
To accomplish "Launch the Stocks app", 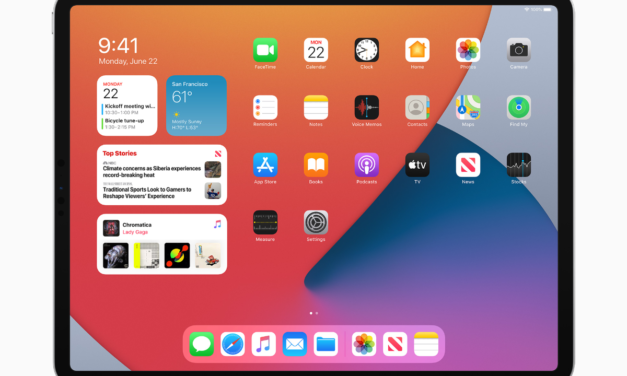I will point(519,165).
